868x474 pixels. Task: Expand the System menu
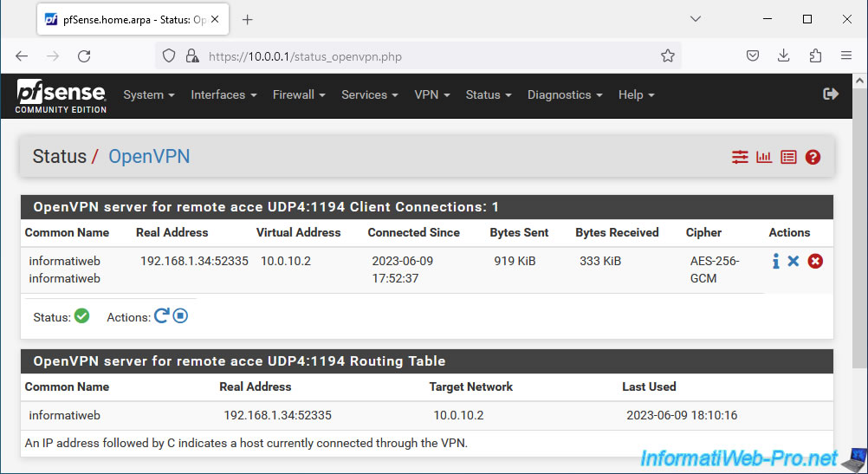[x=149, y=94]
